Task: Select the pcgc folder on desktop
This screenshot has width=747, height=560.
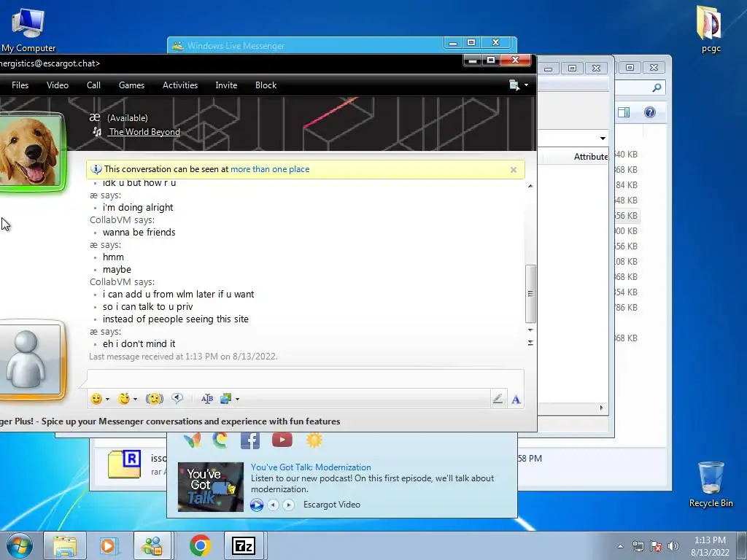Action: [x=711, y=28]
